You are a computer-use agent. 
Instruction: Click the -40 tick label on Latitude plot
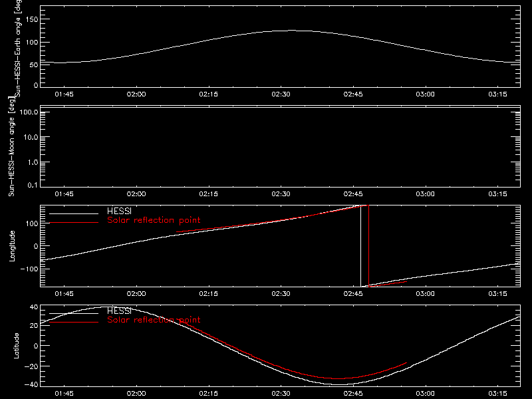point(32,384)
